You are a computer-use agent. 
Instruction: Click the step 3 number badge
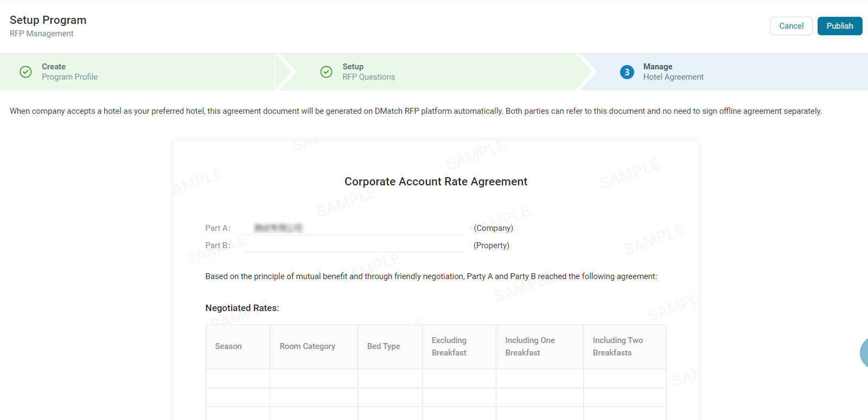coord(627,72)
